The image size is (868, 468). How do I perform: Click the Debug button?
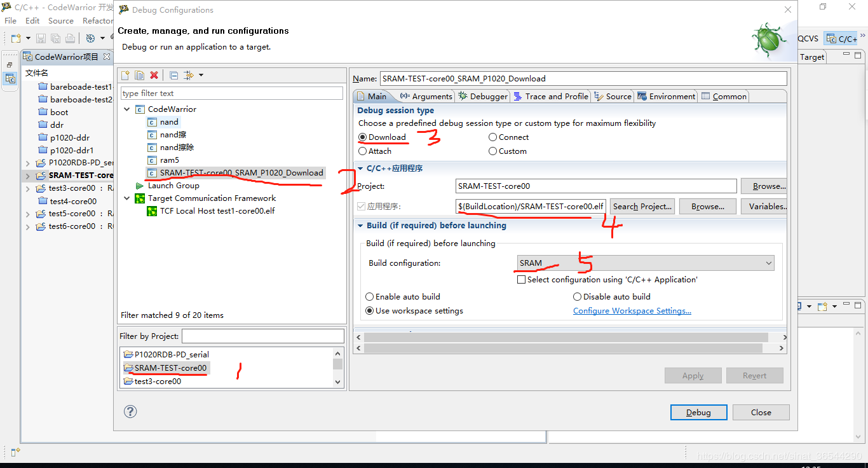[698, 412]
